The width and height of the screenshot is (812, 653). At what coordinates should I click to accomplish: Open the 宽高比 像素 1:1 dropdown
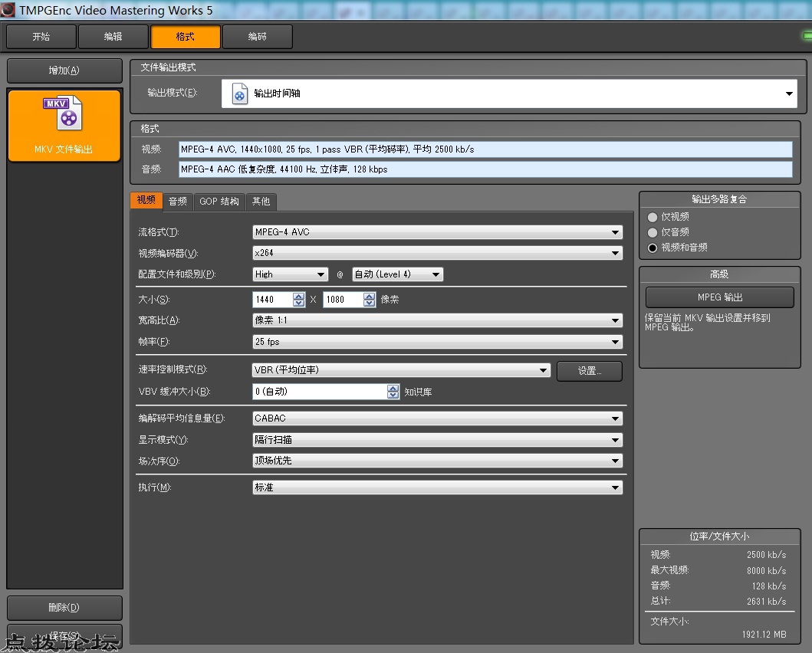point(437,320)
